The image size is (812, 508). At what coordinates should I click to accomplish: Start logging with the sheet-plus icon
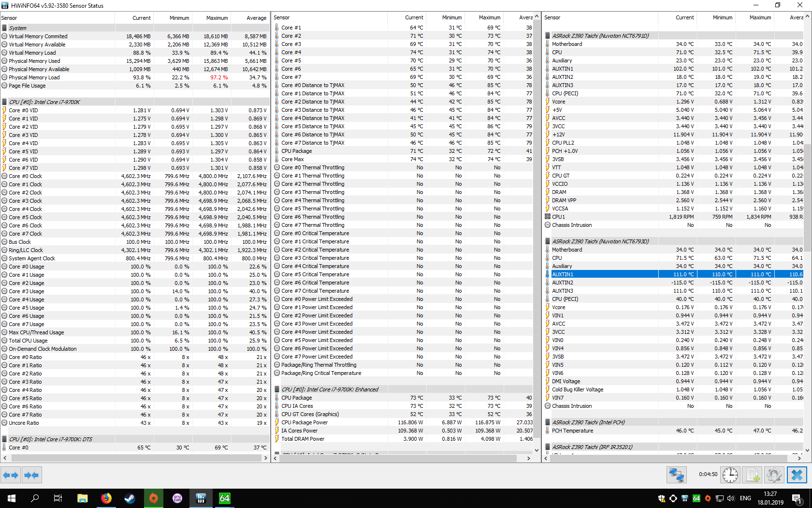[x=753, y=475]
